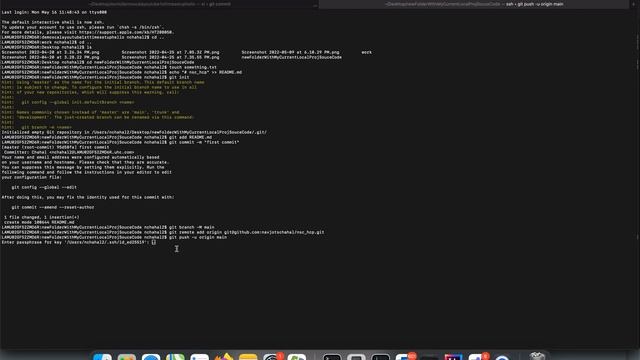The height and width of the screenshot is (360, 640).
Task: Open the yellow Notes Dock icon
Action: pyautogui.click(x=248, y=358)
